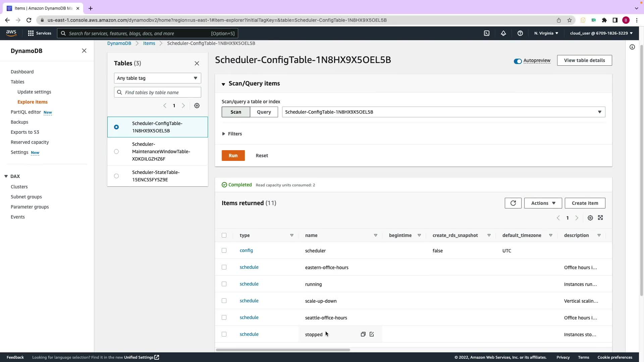Screen dimensions: 644x362
Task: Open the Any table tag dropdown
Action: point(157,78)
